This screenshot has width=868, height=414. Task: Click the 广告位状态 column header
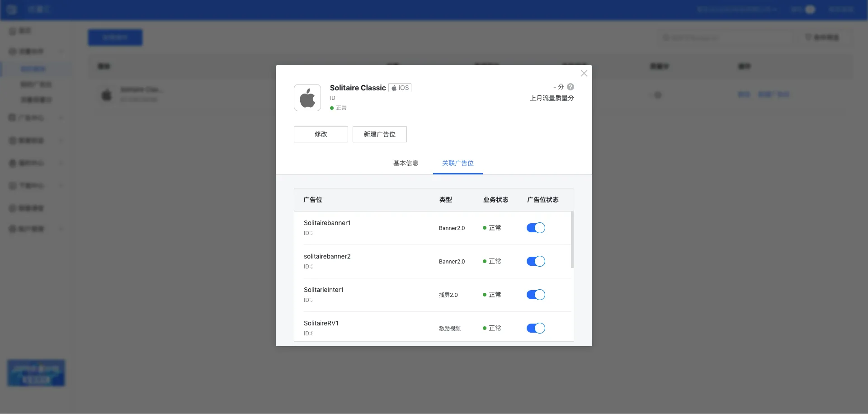click(x=542, y=200)
